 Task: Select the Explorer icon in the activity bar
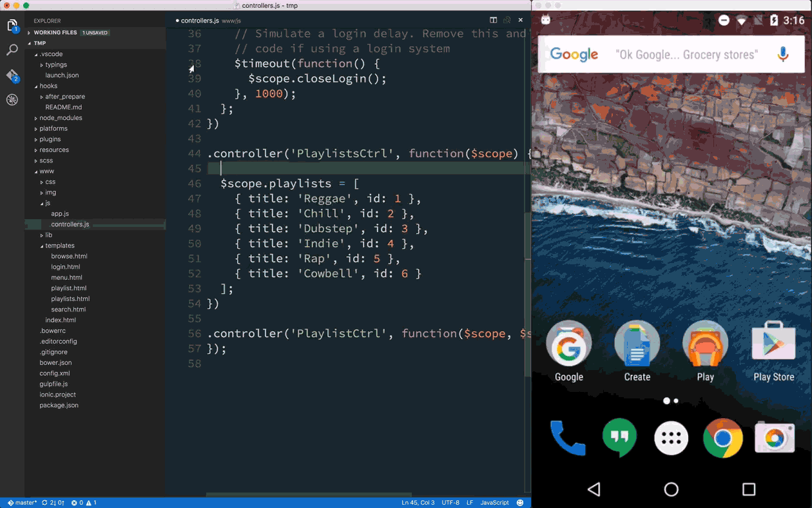(x=12, y=24)
